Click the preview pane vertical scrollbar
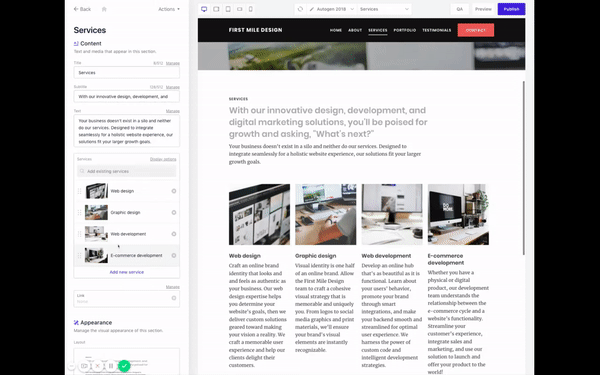Screen dimensions: 600x375 pyautogui.click(x=523, y=168)
